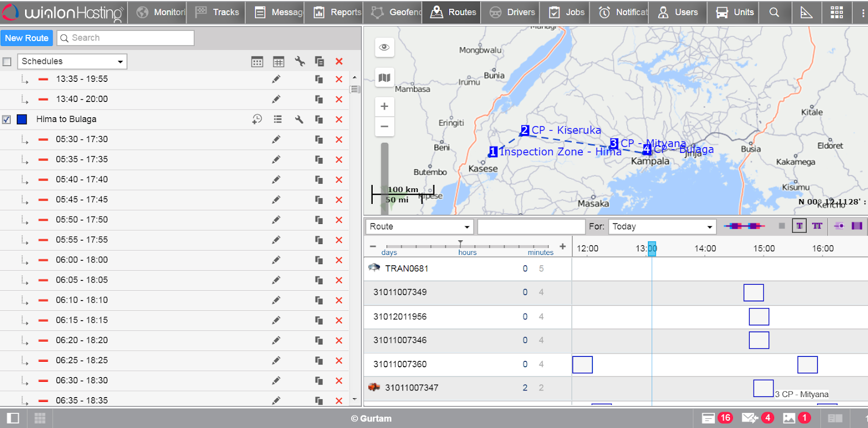Open the search magnifier in top bar
Screen dimensions: 868x428
tap(774, 12)
